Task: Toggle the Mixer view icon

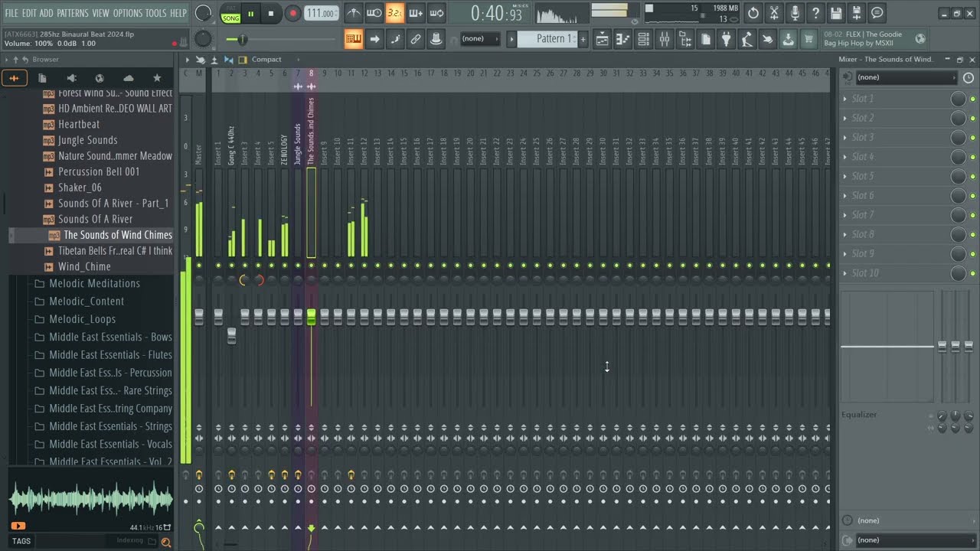Action: [664, 39]
